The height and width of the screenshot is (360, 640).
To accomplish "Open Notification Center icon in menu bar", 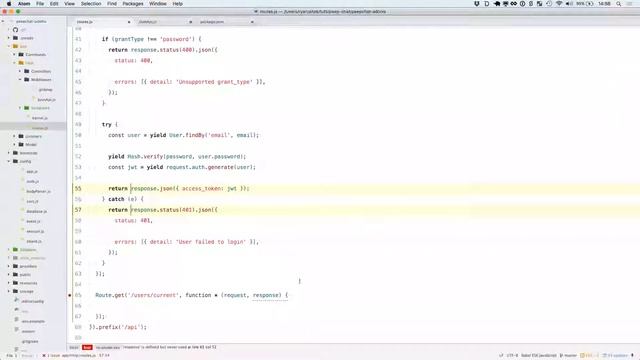I will click(630, 4).
